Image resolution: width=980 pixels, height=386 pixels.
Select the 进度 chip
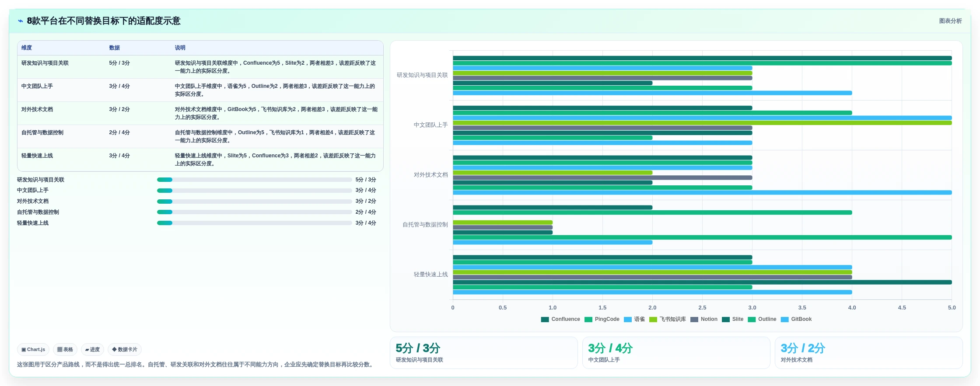pos(92,350)
